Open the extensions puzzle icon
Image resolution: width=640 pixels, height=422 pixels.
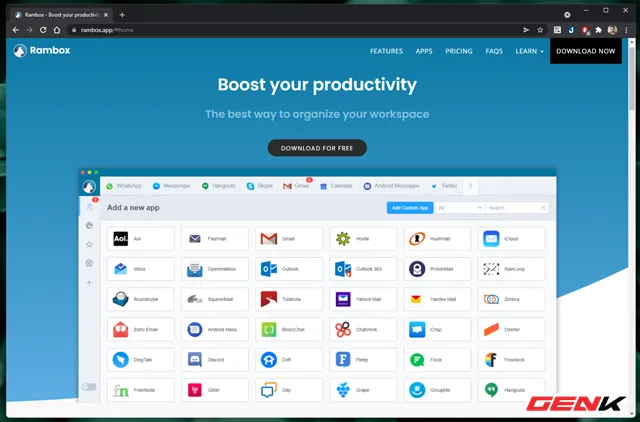(x=598, y=30)
